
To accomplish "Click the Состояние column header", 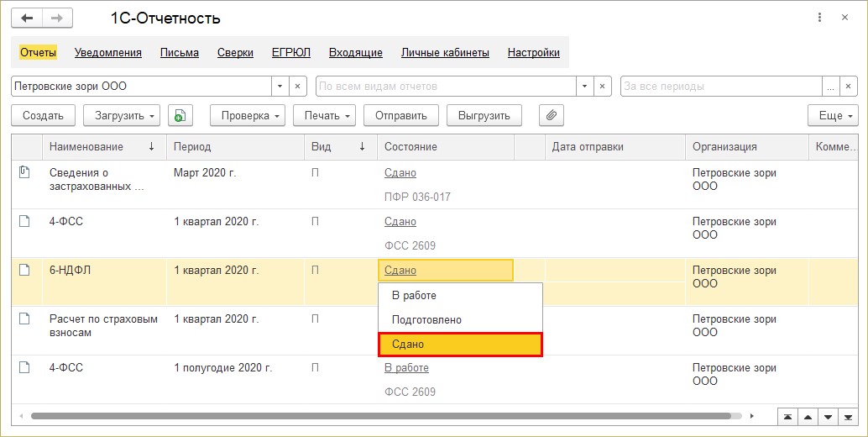I will point(446,147).
